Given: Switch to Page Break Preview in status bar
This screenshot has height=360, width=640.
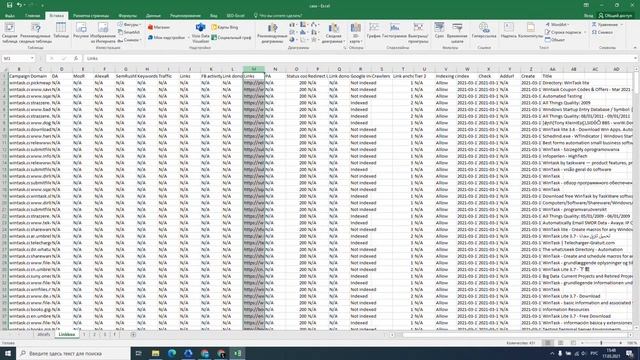Looking at the screenshot, I should pos(573,343).
